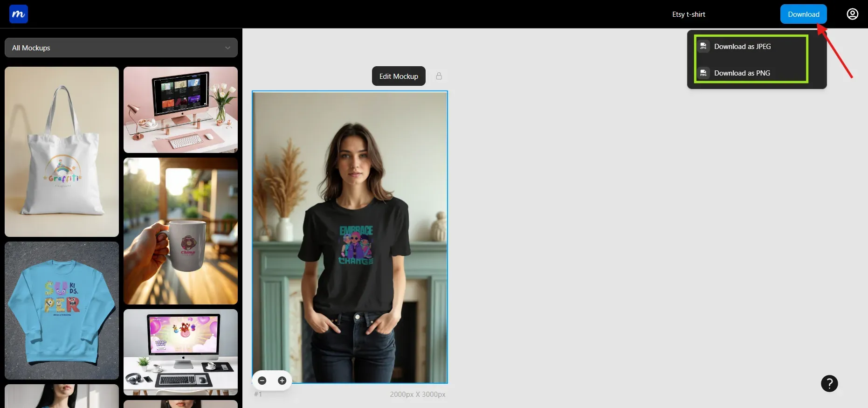Click the JPG file icon in download menu
Image resolution: width=868 pixels, height=408 pixels.
pos(703,46)
